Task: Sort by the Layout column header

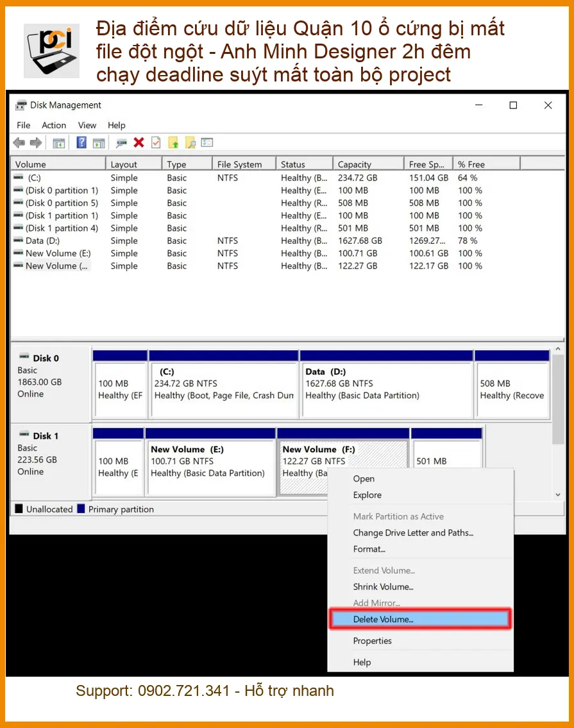Action: 134,164
